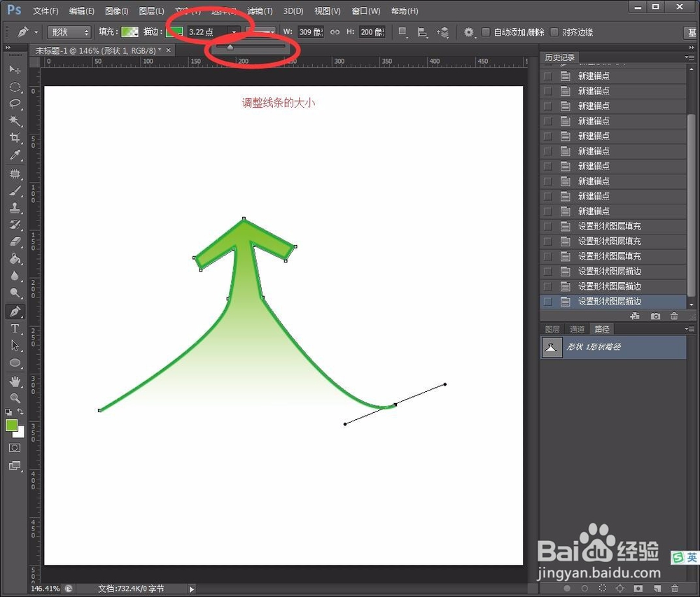This screenshot has width=700, height=597.
Task: Click the path delete trash icon
Action: click(675, 589)
